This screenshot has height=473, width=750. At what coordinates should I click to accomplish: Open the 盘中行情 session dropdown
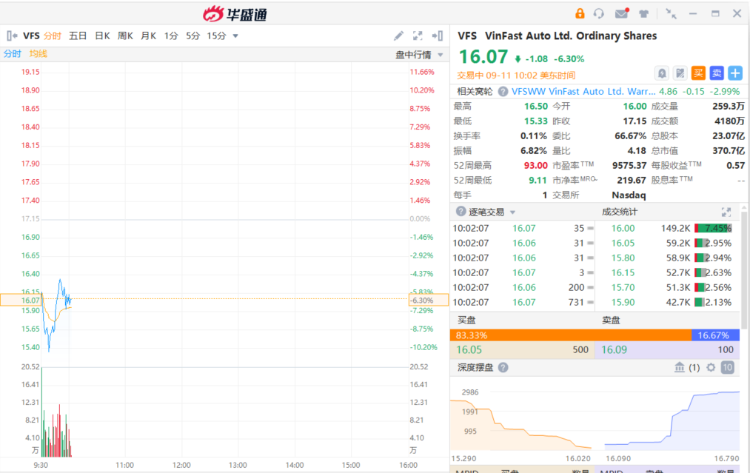point(419,55)
